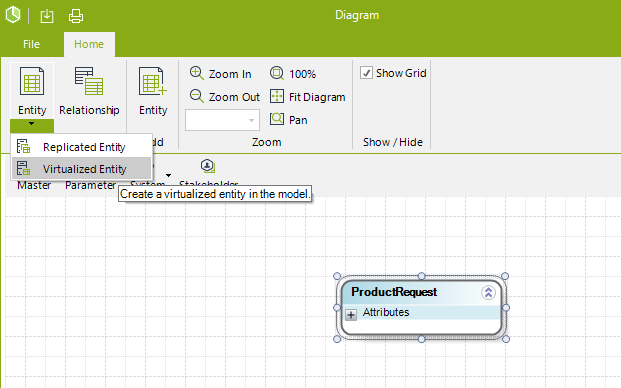Screen dimensions: 621x388
Task: Choose Replicated Entity from dropdown menu
Action: (82, 147)
